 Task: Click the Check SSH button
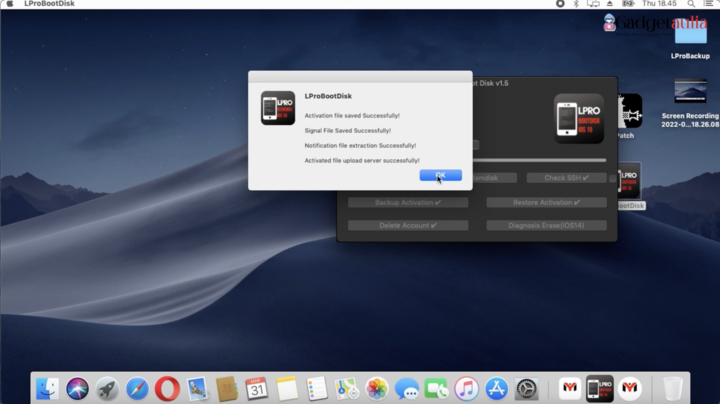pos(566,178)
